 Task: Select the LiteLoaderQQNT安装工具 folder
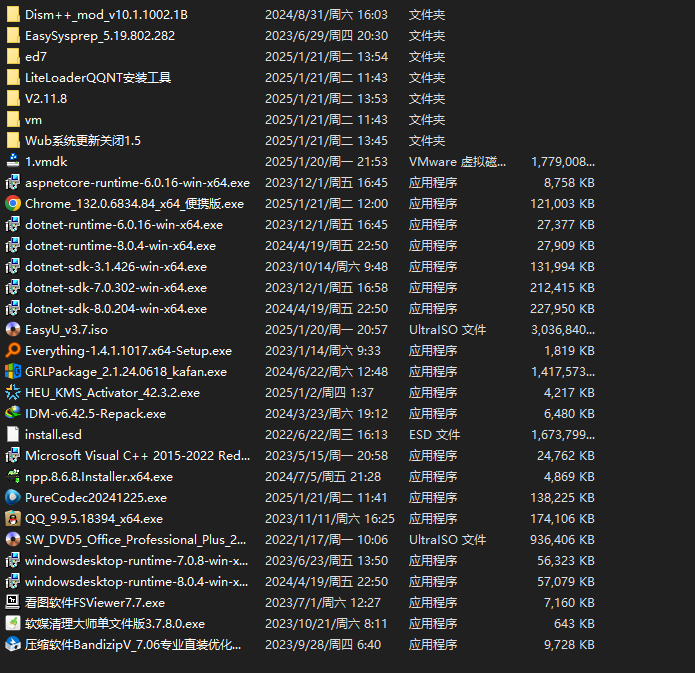pos(98,78)
